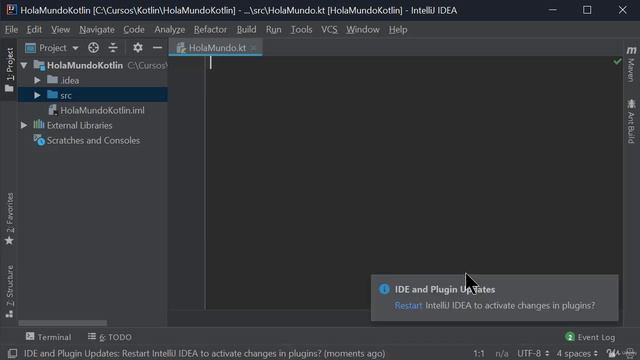Image resolution: width=640 pixels, height=360 pixels.
Task: Click the IDE and Plugin Updates title
Action: click(x=445, y=289)
